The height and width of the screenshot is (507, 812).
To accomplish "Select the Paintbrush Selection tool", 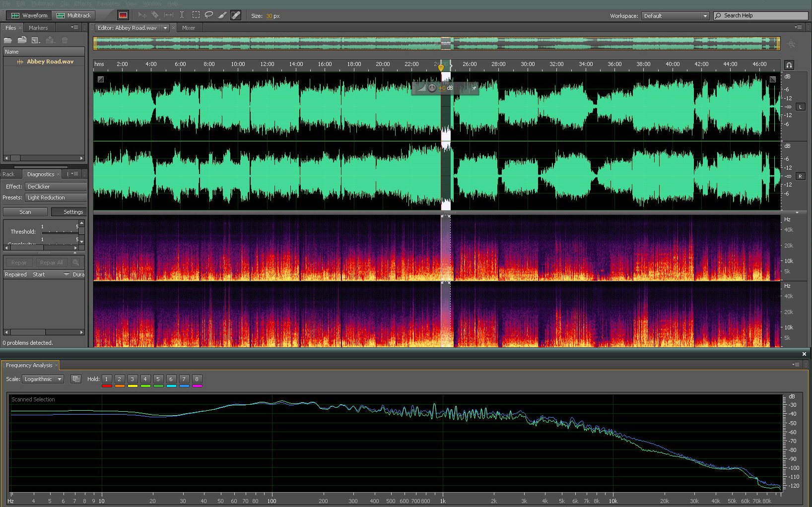I will pos(222,15).
